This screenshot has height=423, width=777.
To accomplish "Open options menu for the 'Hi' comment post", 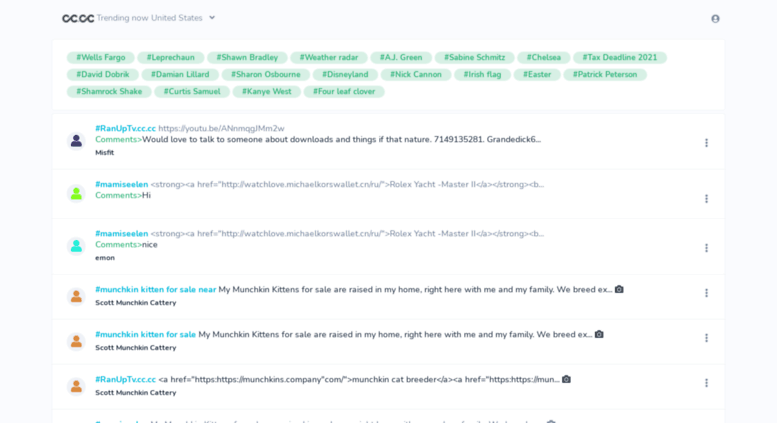I will pyautogui.click(x=706, y=199).
